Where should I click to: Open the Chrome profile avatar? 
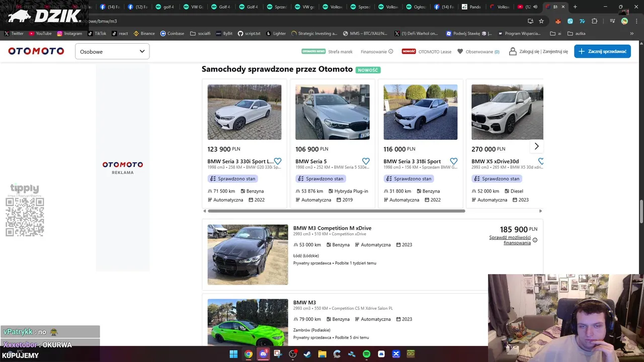(x=624, y=21)
